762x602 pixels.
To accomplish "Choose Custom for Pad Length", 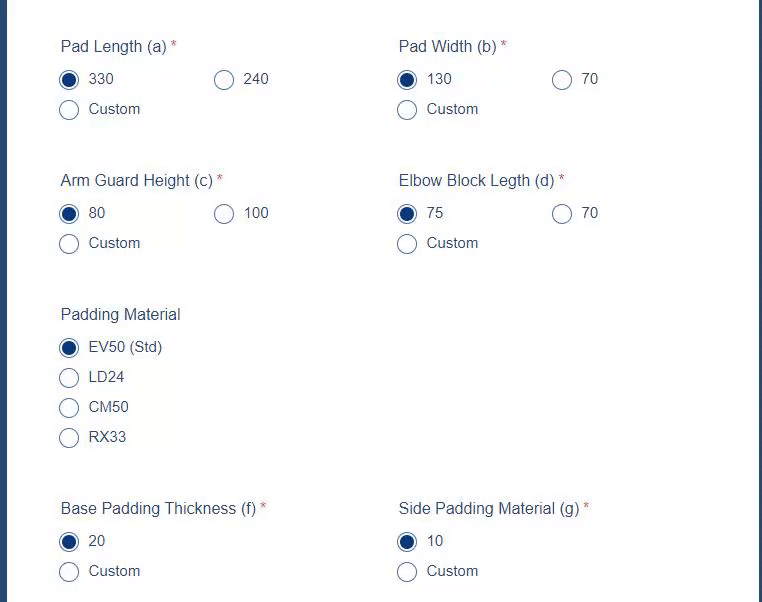I will tap(69, 110).
